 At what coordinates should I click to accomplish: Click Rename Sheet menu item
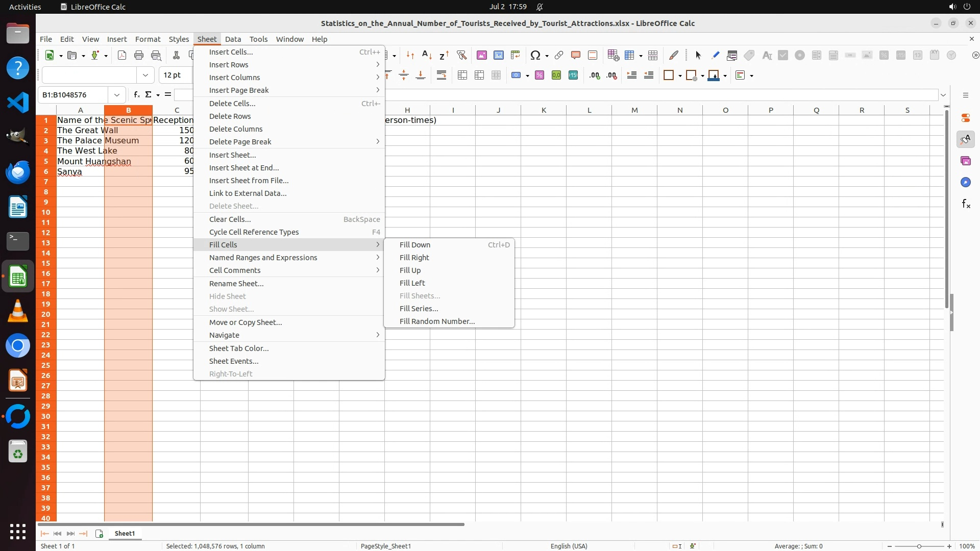(x=236, y=284)
